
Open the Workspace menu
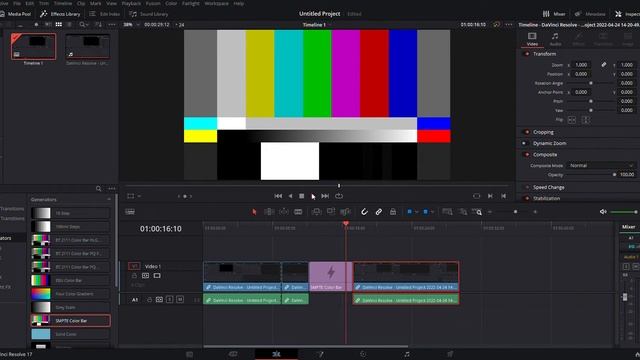(x=216, y=3)
